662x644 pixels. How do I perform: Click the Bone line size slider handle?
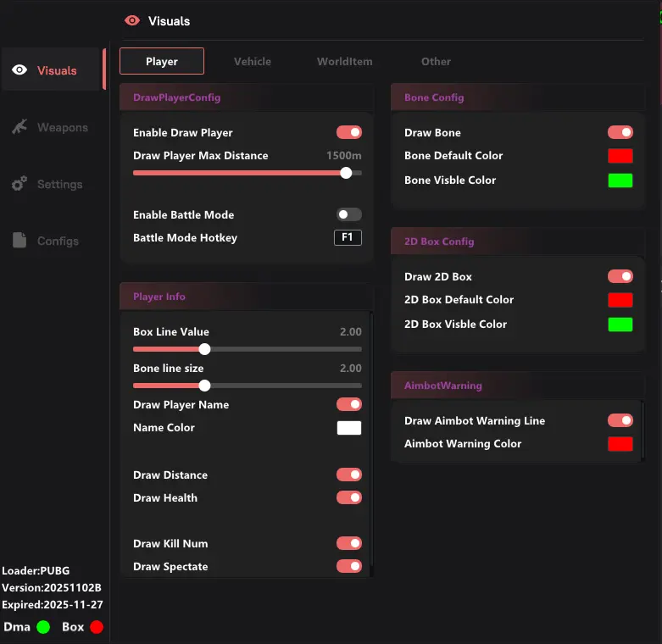click(x=204, y=386)
